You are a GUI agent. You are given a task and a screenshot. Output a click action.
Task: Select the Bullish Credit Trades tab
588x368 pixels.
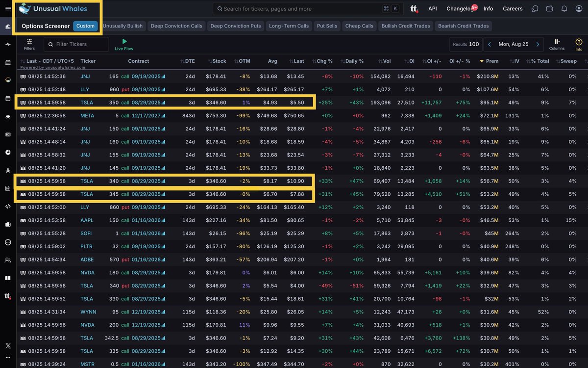tap(406, 26)
